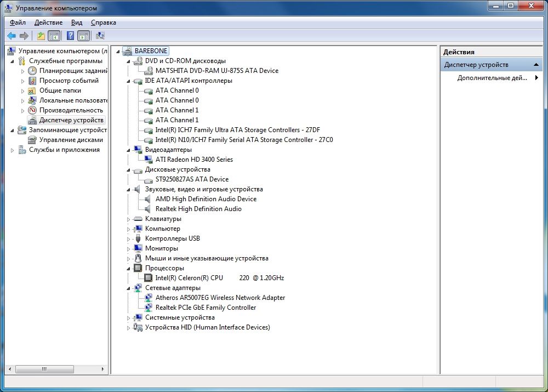Click the Realtek High Definition Audio entry

(198, 209)
